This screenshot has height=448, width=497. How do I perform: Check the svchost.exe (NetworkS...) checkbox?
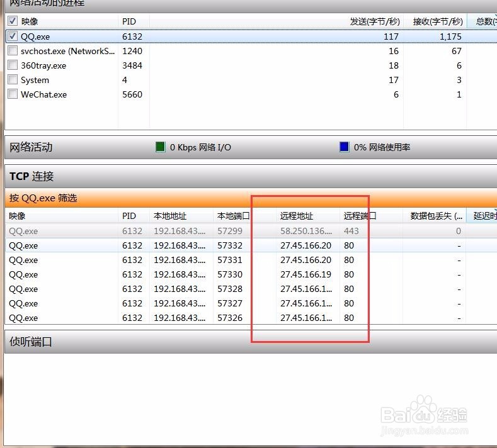coord(13,51)
